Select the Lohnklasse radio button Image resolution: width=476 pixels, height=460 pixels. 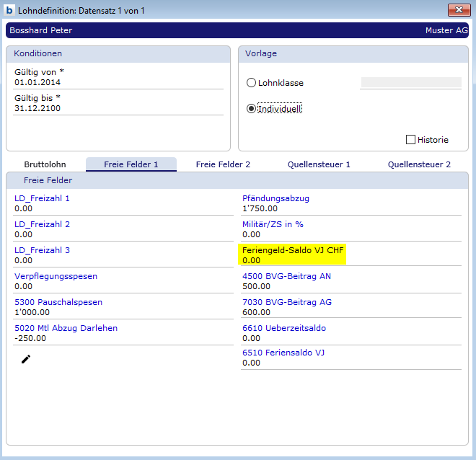click(x=252, y=83)
